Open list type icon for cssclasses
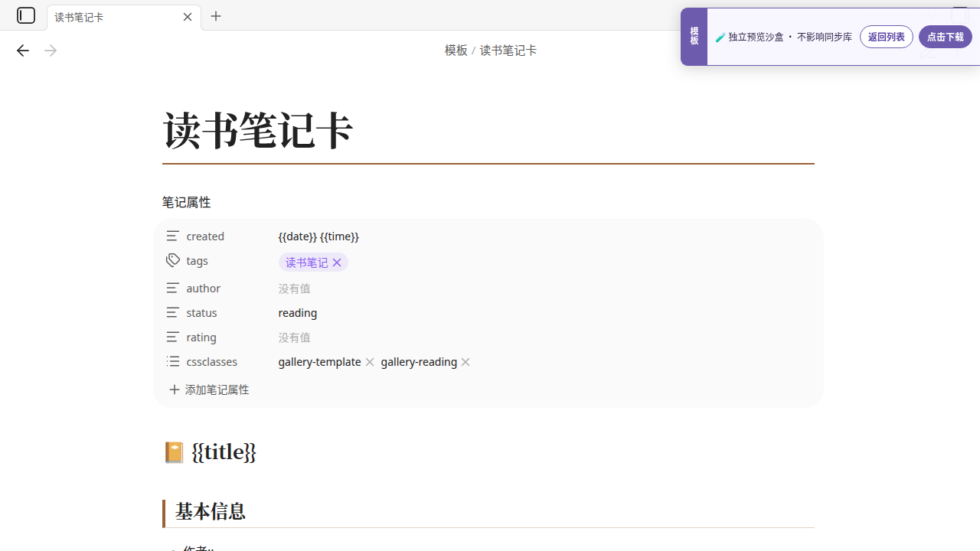Screen dimensions: 980x551 pyautogui.click(x=173, y=361)
